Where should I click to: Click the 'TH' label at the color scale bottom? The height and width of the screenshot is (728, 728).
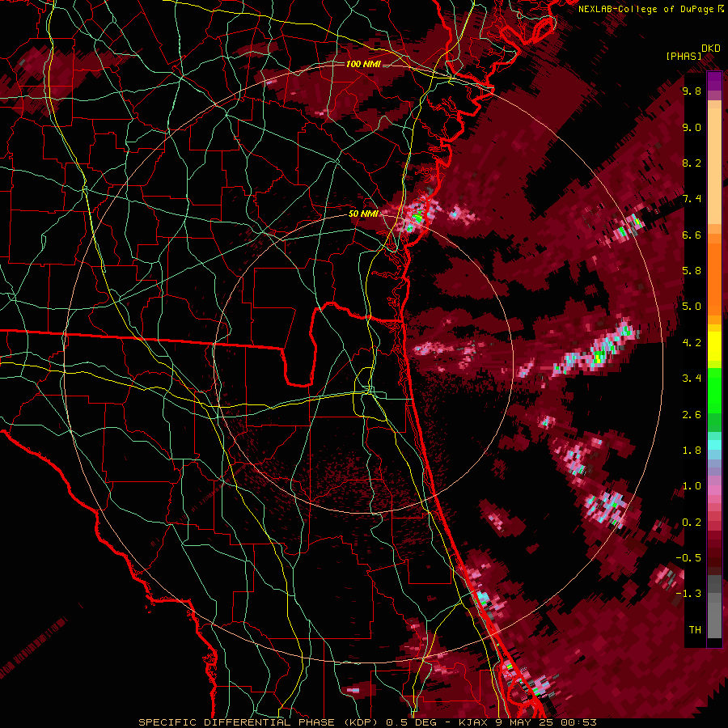[695, 630]
